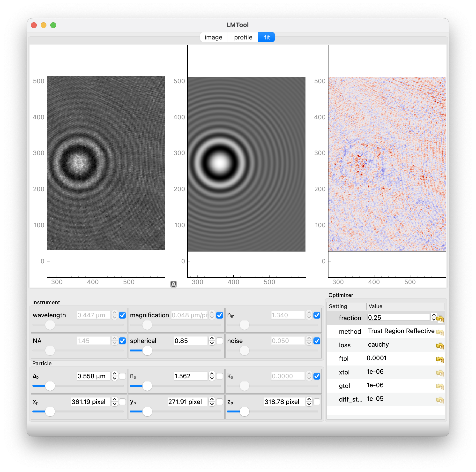Switch to the profile tab
Viewport: 476px width, 472px height.
coord(243,37)
